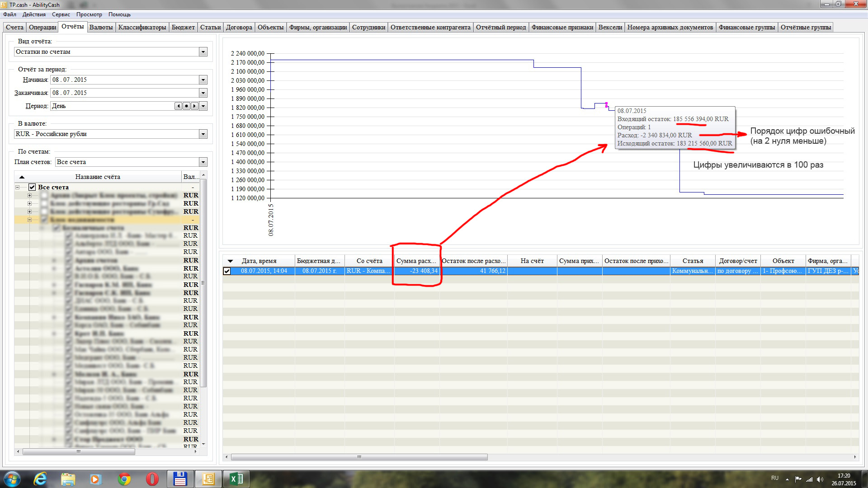Image resolution: width=868 pixels, height=488 pixels.
Task: Click AbilityCash abacus taskbar icon
Action: pos(208,479)
